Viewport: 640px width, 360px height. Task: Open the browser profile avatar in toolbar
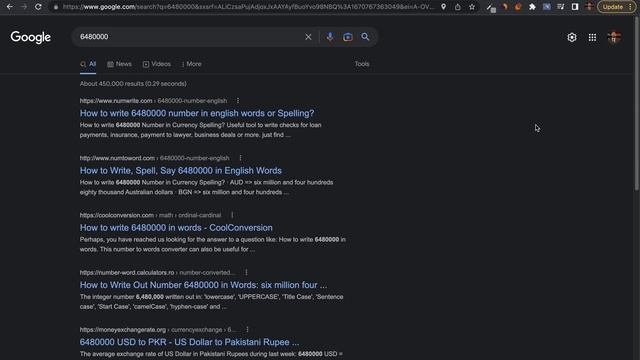[589, 7]
